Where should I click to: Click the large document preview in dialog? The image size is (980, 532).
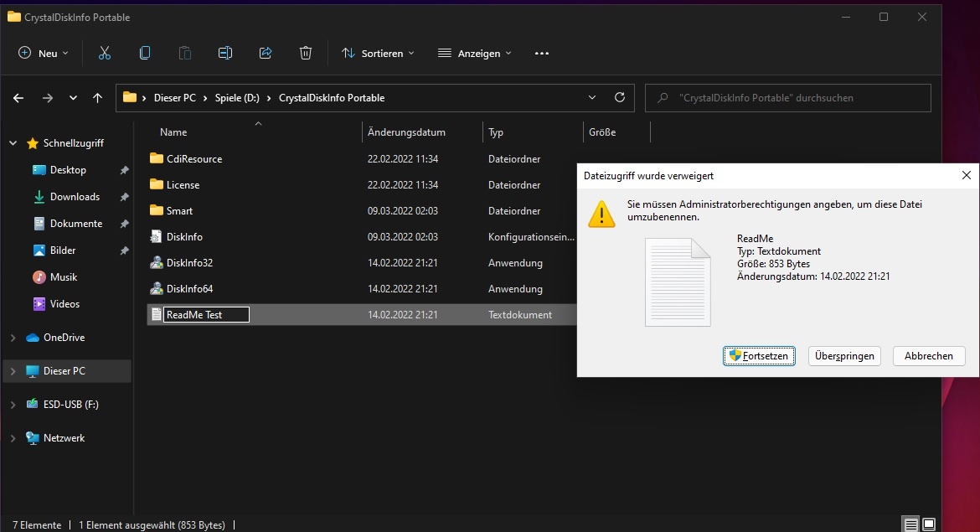point(678,282)
